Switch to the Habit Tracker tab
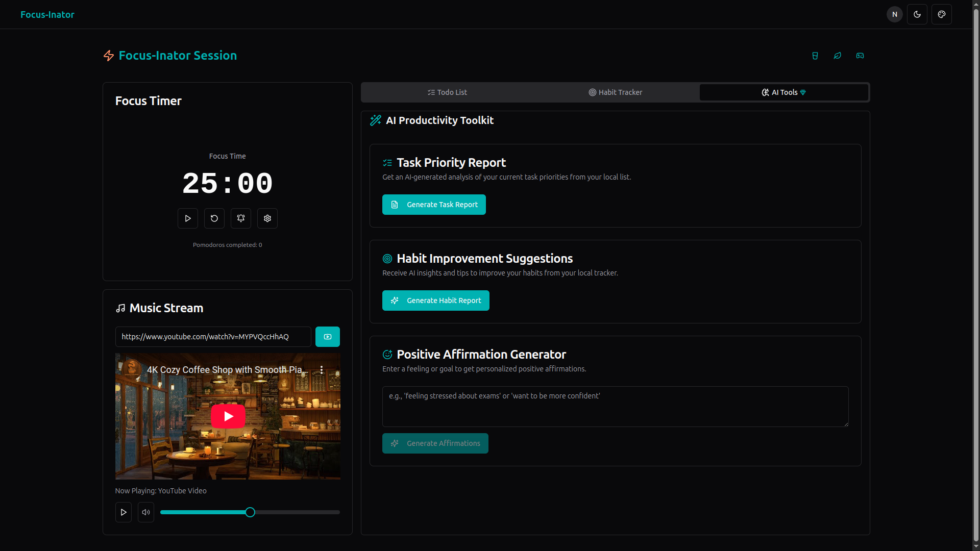 [615, 92]
